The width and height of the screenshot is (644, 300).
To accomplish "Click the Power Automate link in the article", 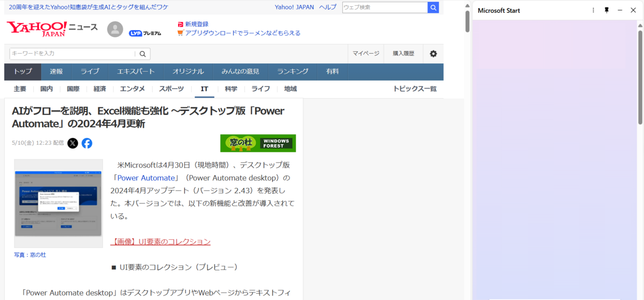I will [x=145, y=178].
